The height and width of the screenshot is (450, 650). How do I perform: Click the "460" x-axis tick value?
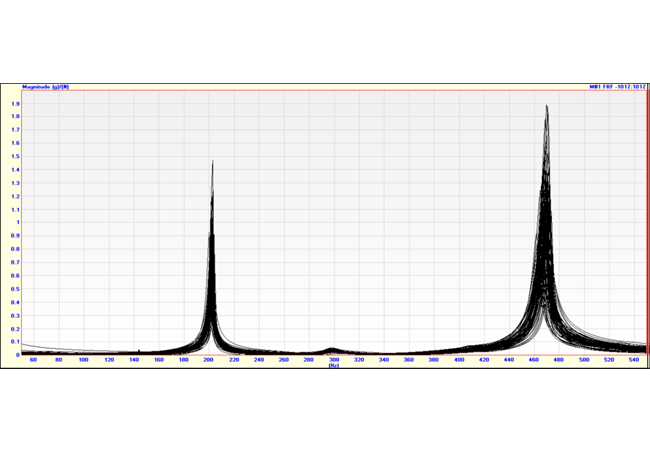pos(534,360)
